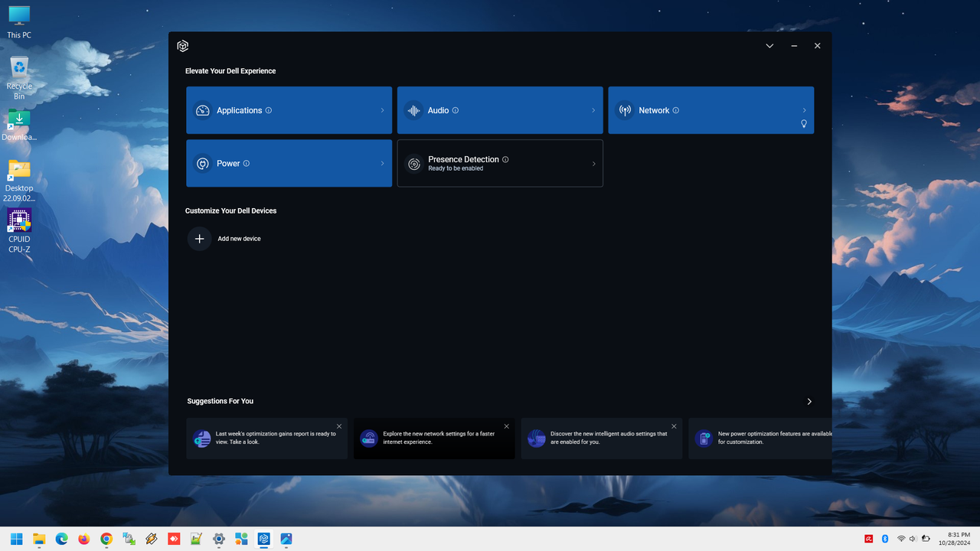980x551 pixels.
Task: Click the Audio feature info icon
Action: [456, 110]
